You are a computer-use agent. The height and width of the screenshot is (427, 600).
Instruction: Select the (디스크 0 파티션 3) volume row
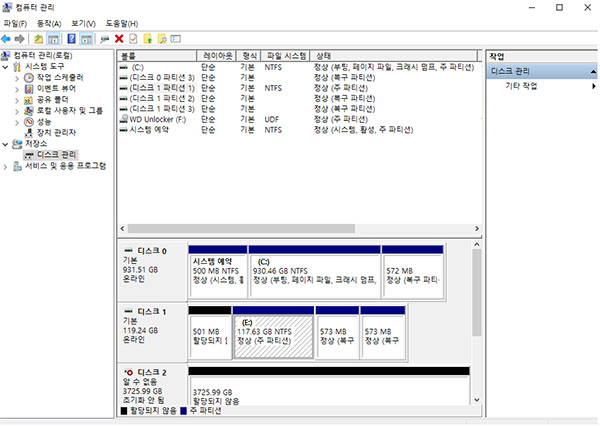[x=298, y=78]
